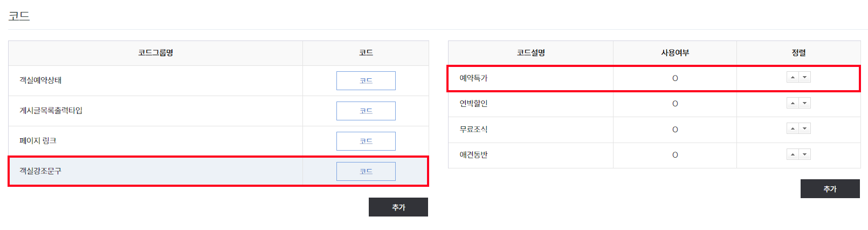
Task: Open 코드 button for 객실예약상태
Action: 366,80
